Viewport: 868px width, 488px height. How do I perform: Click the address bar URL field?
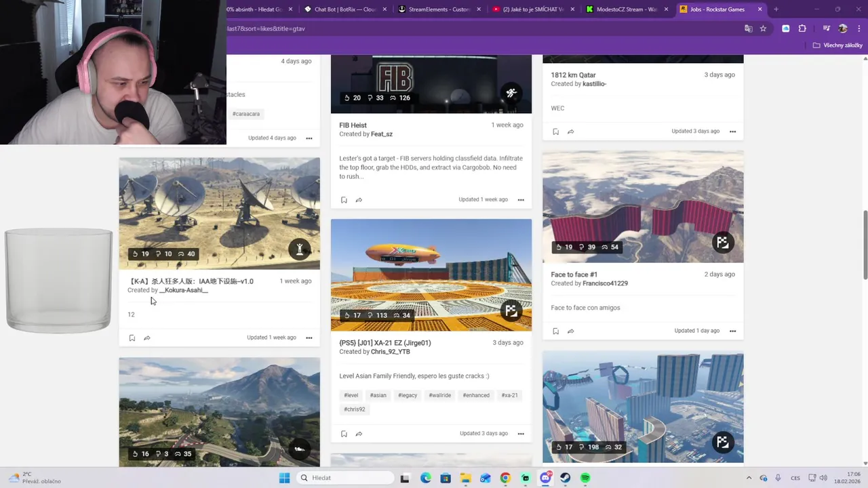coord(481,28)
